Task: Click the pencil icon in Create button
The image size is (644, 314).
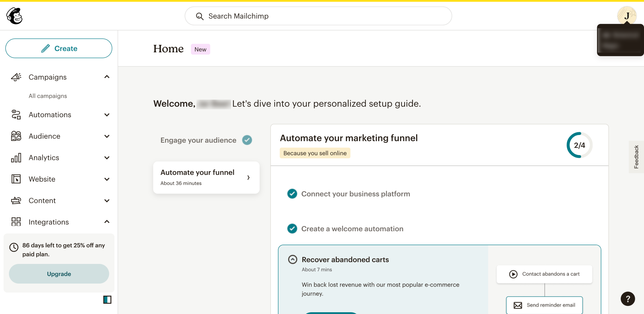Action: point(46,48)
